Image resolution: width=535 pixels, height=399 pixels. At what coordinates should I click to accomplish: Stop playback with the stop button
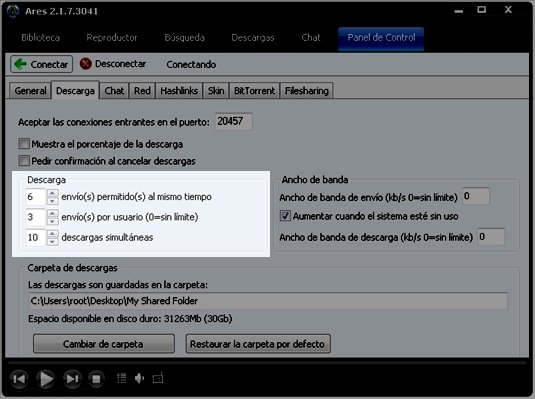(x=96, y=379)
